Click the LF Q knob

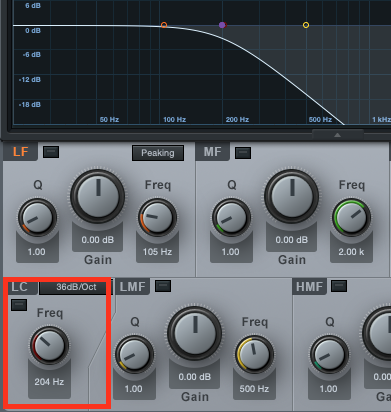click(37, 217)
